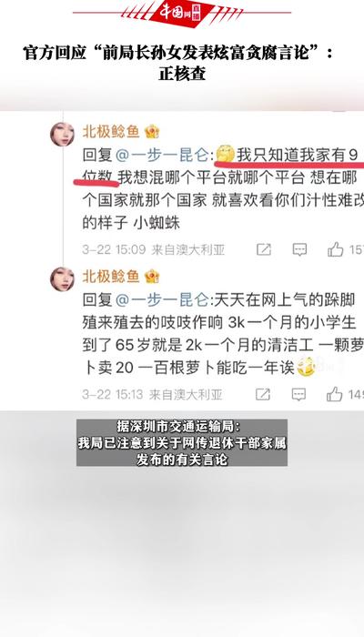Tap first 北极鲶鱼 username
This screenshot has height=637, width=364.
coord(111,132)
